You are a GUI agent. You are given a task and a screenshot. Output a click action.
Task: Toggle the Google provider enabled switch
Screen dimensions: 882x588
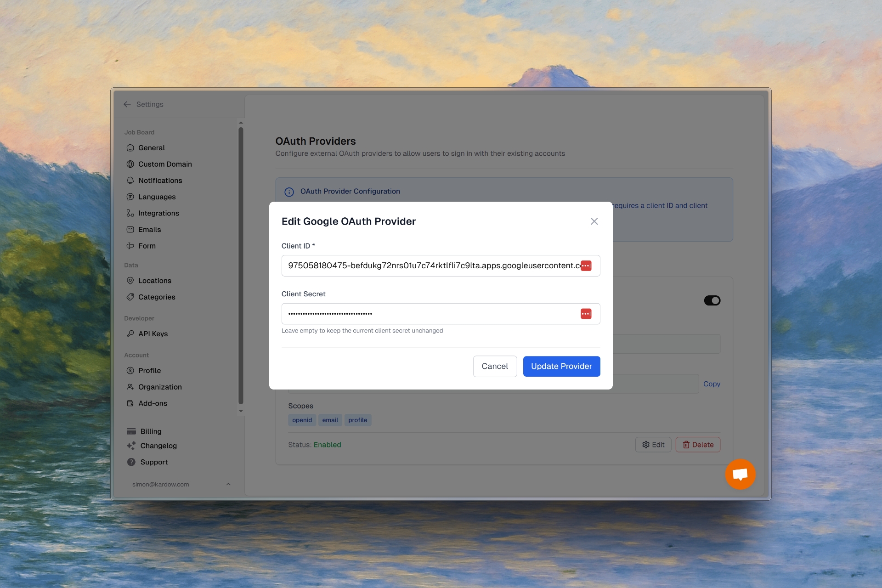coord(712,300)
